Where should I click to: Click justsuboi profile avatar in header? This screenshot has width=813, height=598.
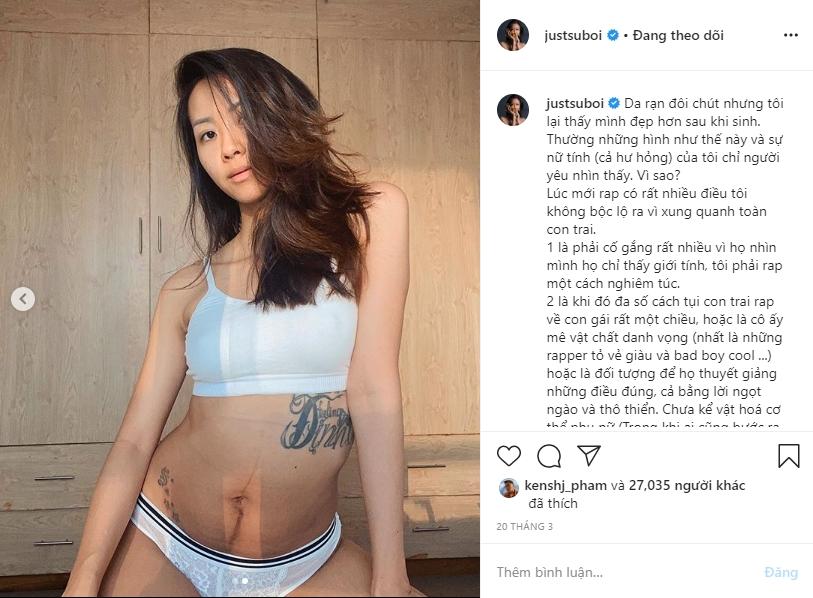click(x=513, y=35)
